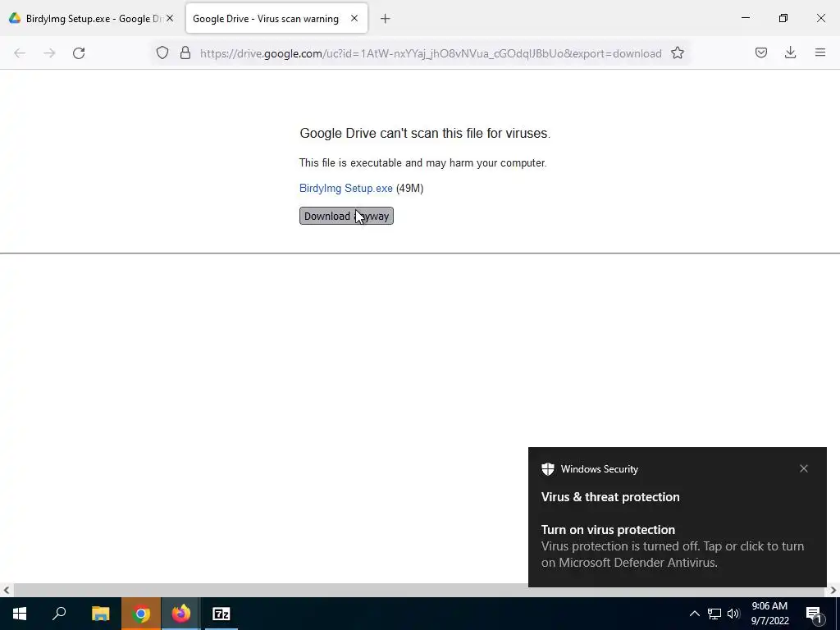The height and width of the screenshot is (630, 840).
Task: Open the network status tray icon
Action: point(714,614)
